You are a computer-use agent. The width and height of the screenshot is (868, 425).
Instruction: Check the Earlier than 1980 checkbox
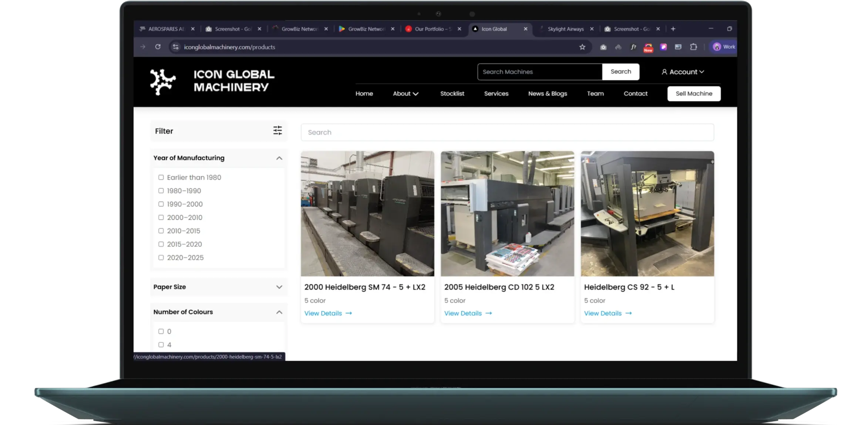click(x=161, y=177)
